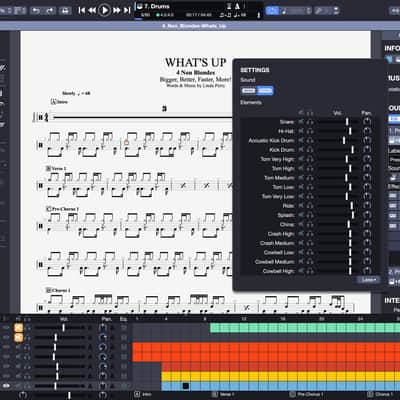
Task: Mute the Hi-Hat element
Action: point(301,131)
